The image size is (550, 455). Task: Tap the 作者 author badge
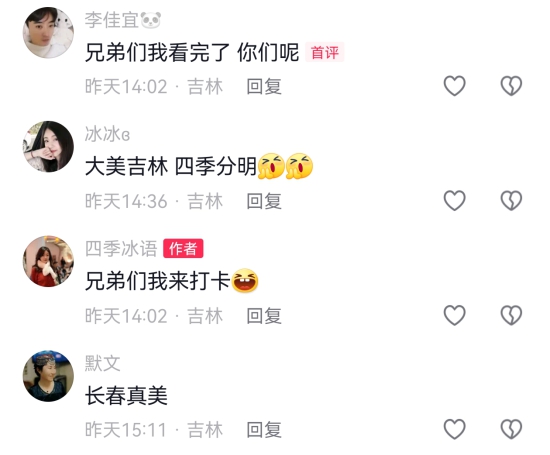183,248
